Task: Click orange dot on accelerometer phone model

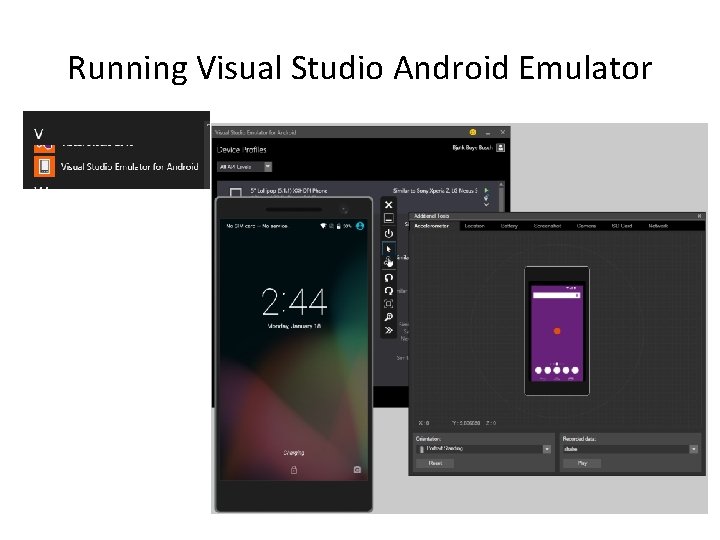Action: [557, 331]
